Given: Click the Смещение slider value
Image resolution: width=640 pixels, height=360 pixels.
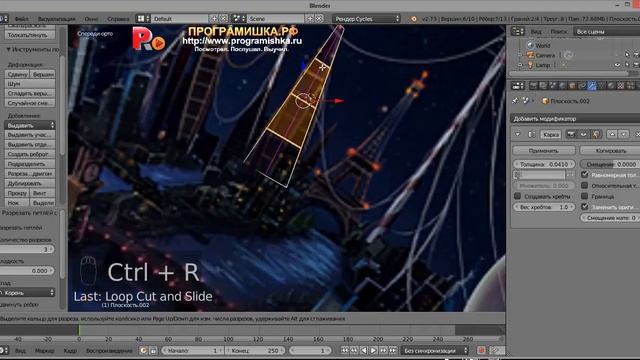Looking at the screenshot, I should 610,164.
